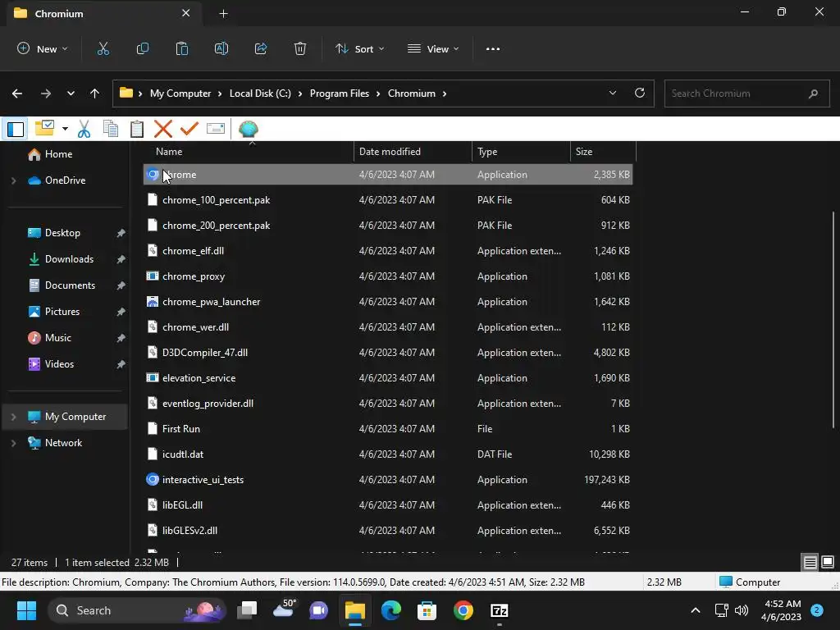
Task: Click My Computer in the breadcrumb path
Action: coord(180,94)
